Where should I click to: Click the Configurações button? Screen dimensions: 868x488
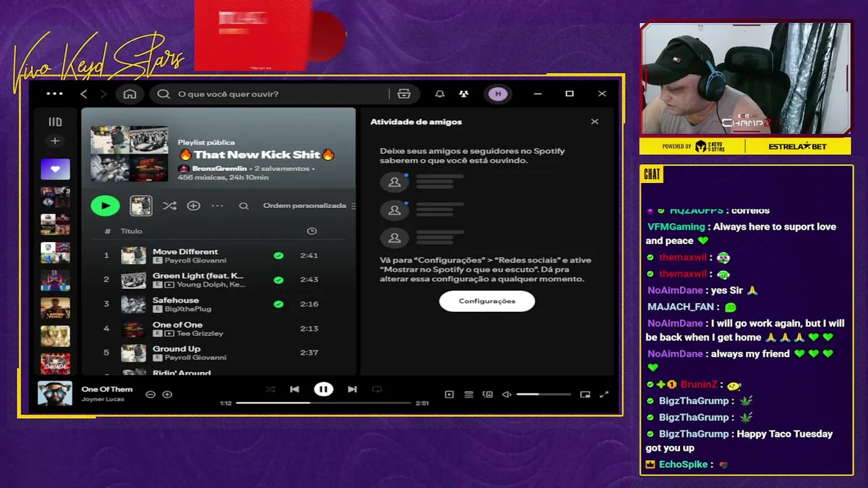487,301
